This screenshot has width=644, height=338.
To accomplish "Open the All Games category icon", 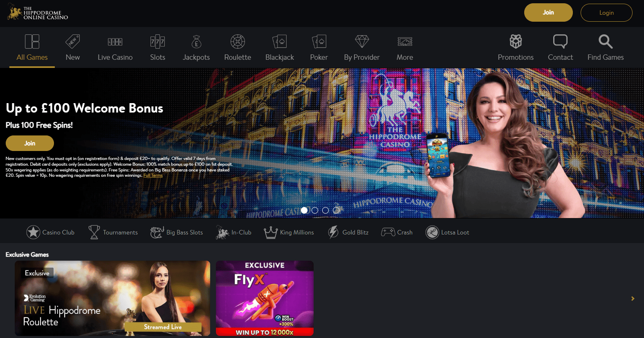I will point(32,41).
